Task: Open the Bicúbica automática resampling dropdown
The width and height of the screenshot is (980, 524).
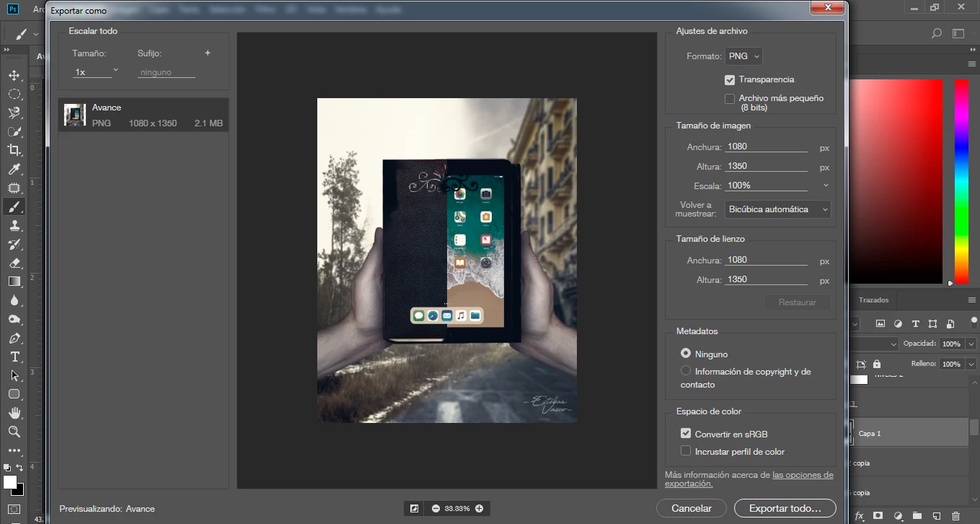Action: pos(777,209)
